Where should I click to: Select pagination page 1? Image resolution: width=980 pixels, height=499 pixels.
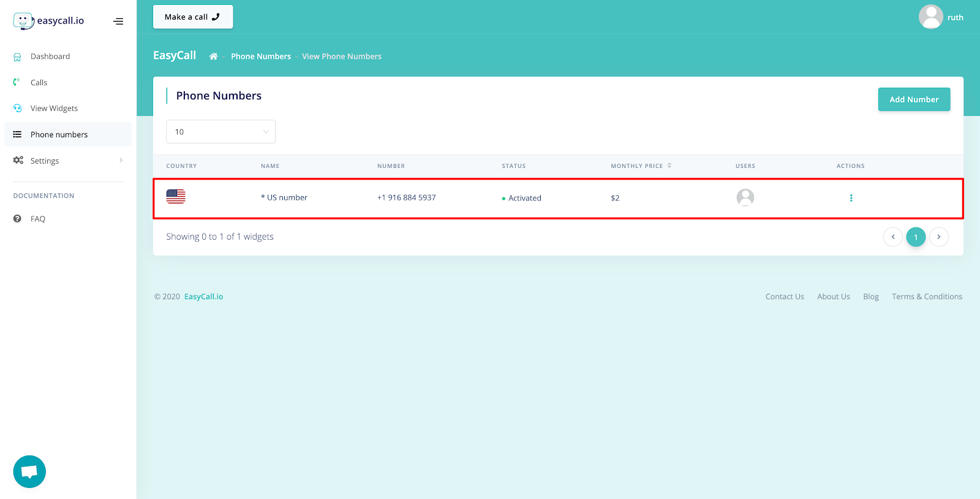click(x=916, y=237)
